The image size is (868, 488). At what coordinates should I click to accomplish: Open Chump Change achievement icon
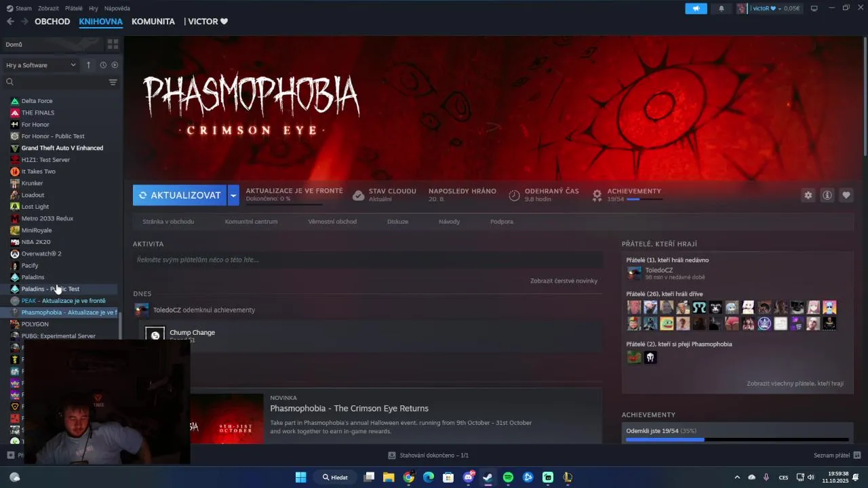point(155,335)
